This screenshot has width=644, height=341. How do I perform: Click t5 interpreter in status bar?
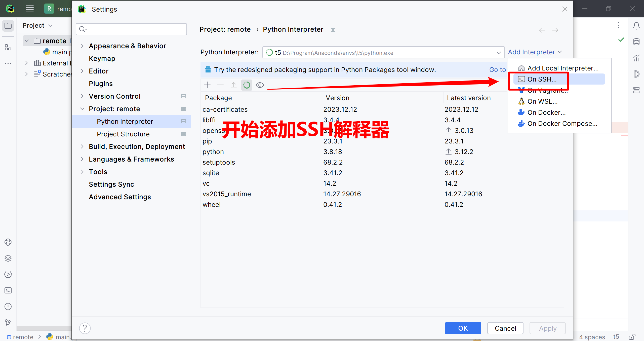pyautogui.click(x=616, y=337)
